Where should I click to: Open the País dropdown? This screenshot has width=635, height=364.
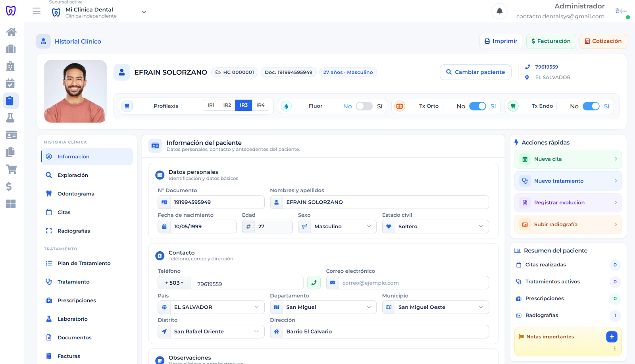(x=211, y=307)
